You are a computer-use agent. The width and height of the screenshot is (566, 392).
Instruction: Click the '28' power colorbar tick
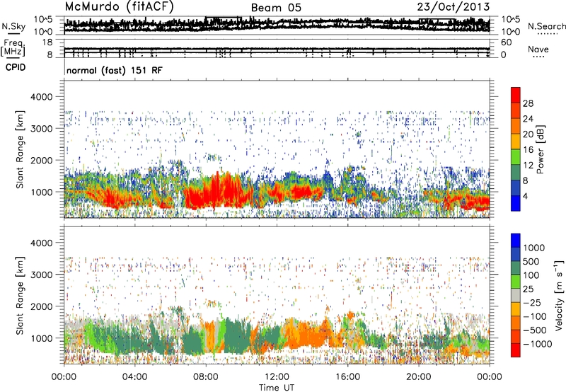(528, 103)
